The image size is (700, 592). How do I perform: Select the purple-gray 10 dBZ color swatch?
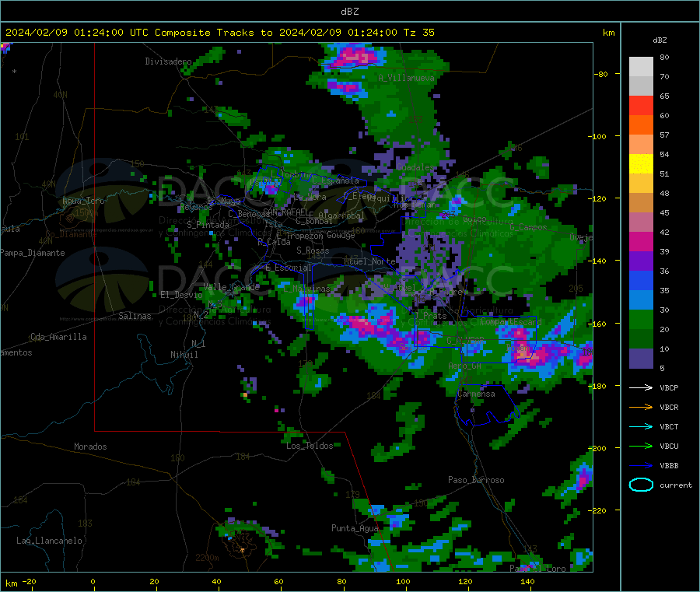point(641,359)
